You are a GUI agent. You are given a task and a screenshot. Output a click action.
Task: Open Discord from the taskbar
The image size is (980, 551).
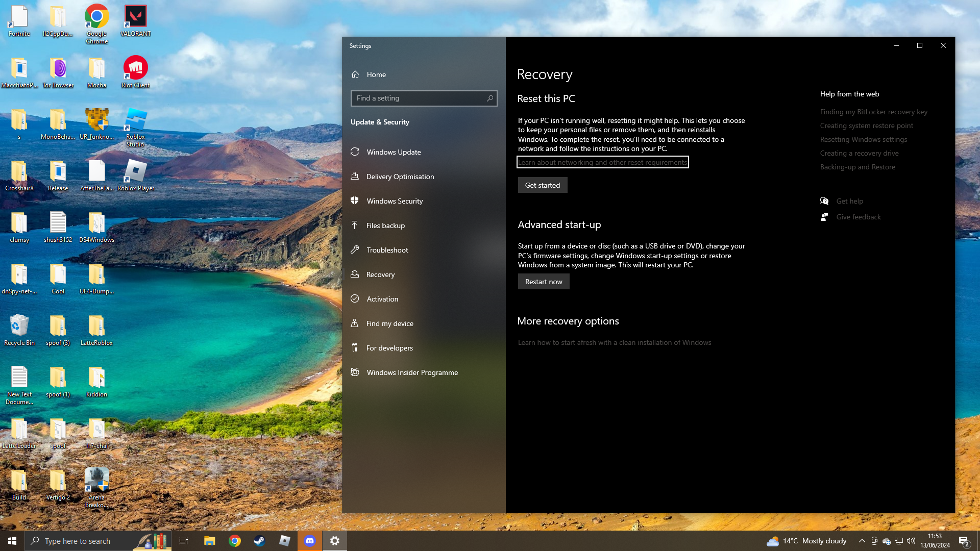tap(310, 541)
